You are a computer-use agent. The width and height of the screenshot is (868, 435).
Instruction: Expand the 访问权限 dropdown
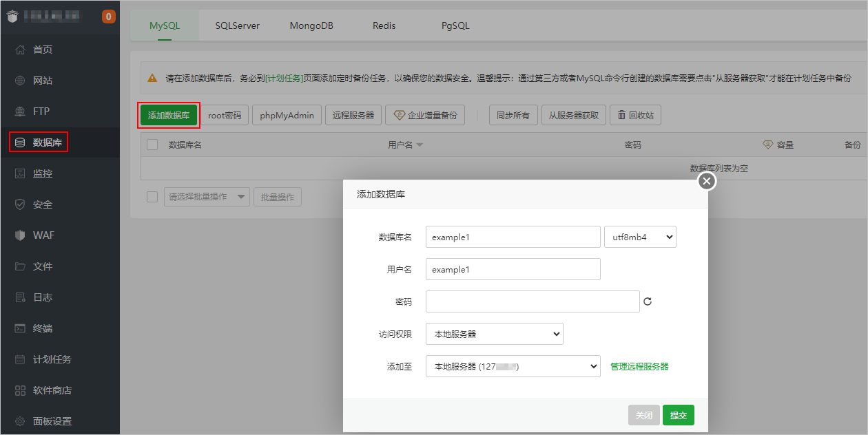494,334
